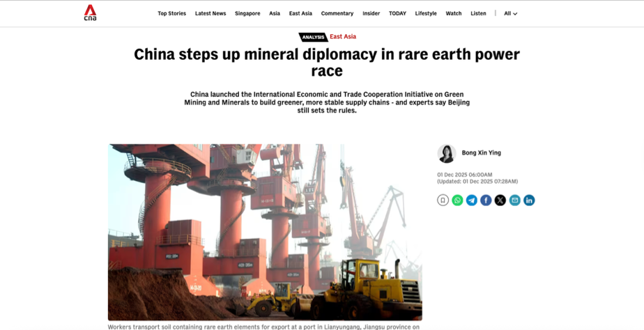Share the article on Facebook

(x=486, y=201)
